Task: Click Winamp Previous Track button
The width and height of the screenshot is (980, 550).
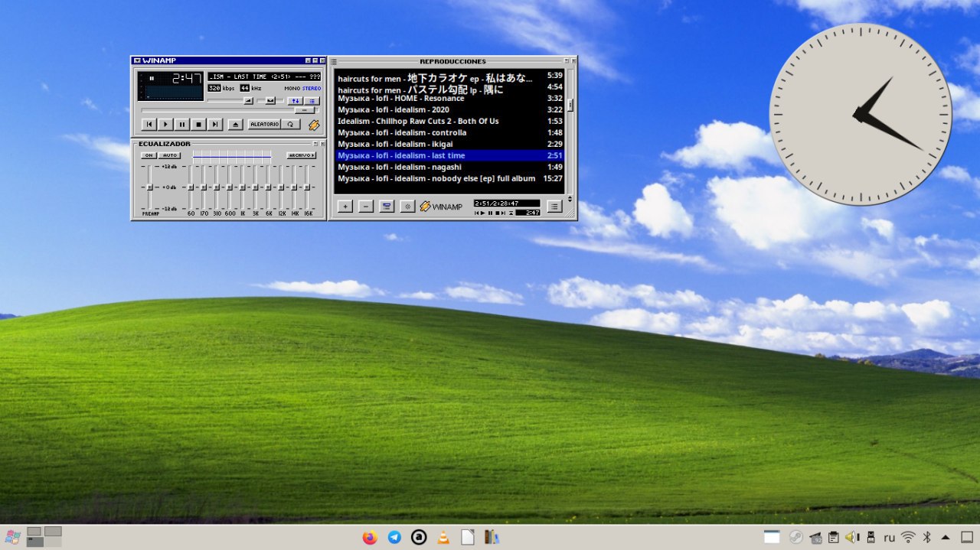Action: click(x=149, y=124)
